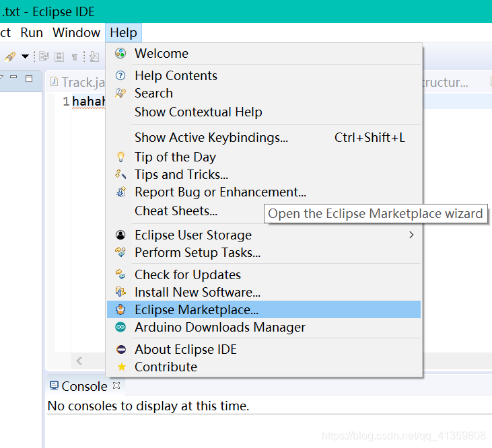Select Install New Software entry
492x448 pixels.
pyautogui.click(x=264, y=292)
